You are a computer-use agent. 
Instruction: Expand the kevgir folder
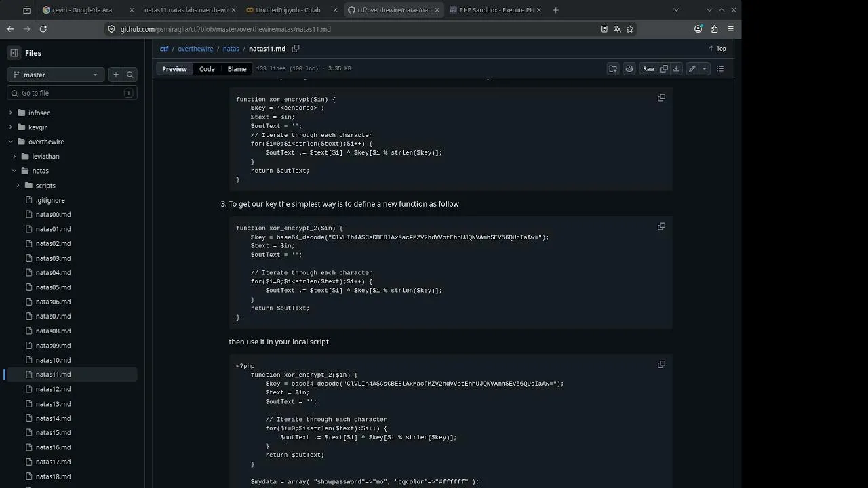click(x=11, y=127)
